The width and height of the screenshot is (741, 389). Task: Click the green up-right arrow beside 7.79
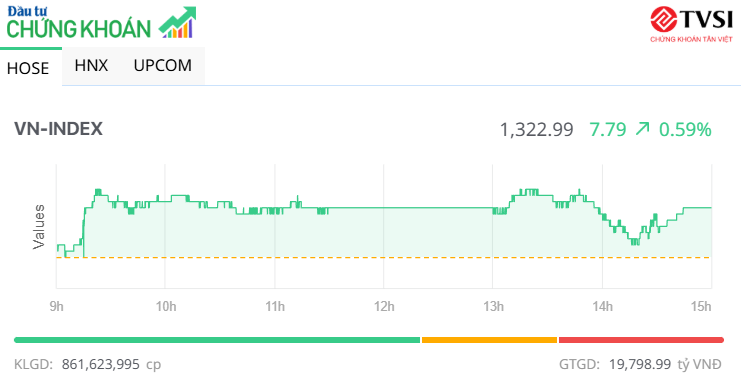tap(642, 129)
